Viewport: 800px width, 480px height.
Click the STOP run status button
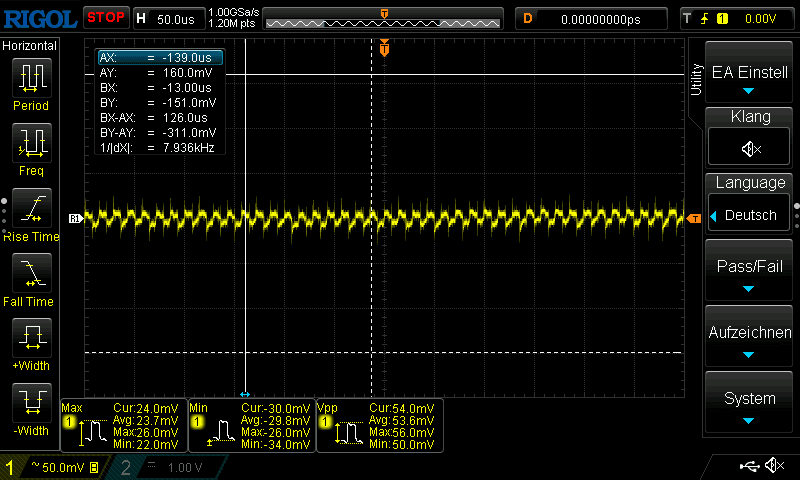pyautogui.click(x=106, y=18)
